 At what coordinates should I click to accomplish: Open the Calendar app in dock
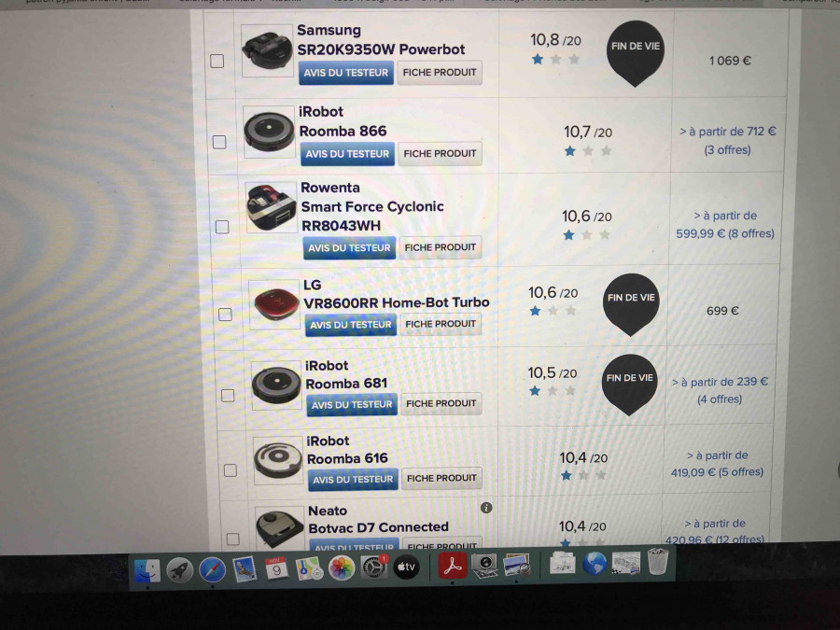[276, 568]
